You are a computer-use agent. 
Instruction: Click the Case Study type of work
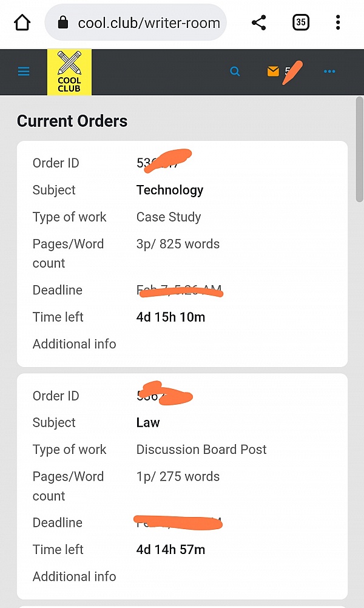click(x=169, y=217)
